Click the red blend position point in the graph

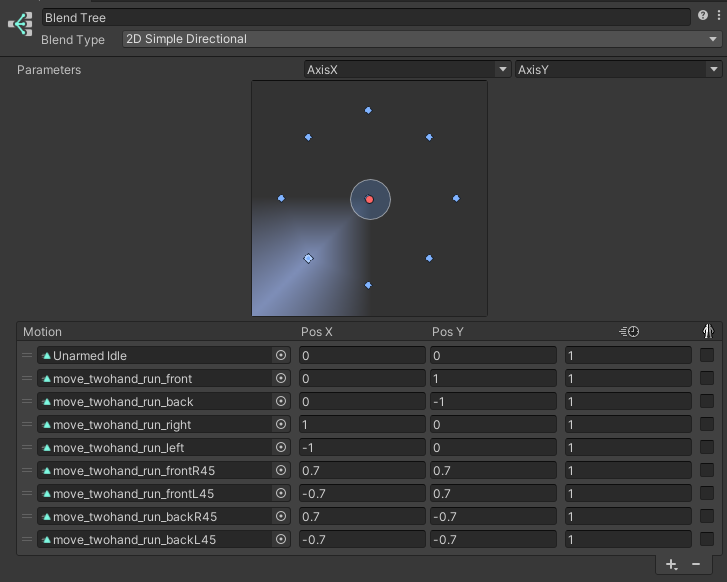(x=370, y=199)
